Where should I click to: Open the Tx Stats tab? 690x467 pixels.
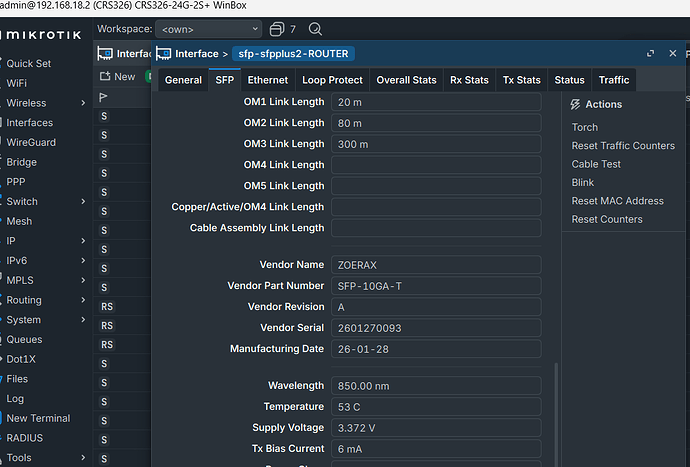[521, 80]
